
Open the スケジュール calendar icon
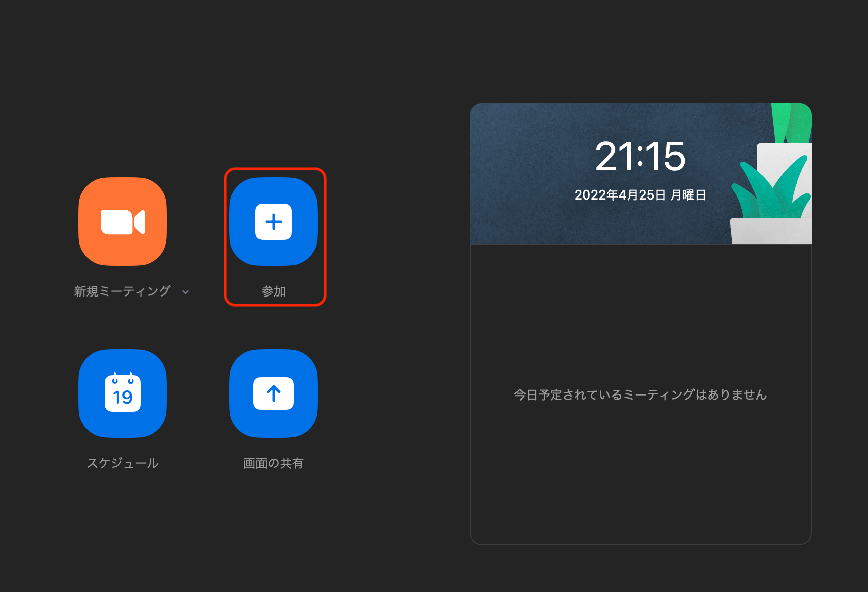pyautogui.click(x=123, y=393)
